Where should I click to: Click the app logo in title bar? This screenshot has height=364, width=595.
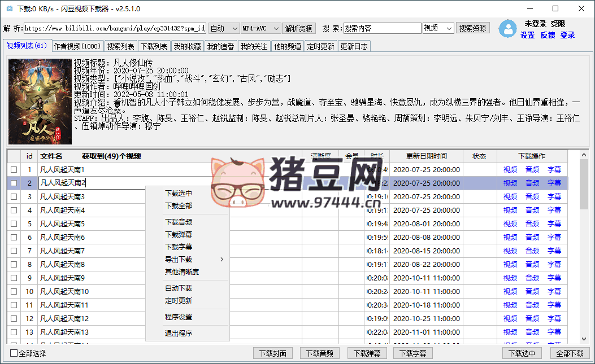8,9
